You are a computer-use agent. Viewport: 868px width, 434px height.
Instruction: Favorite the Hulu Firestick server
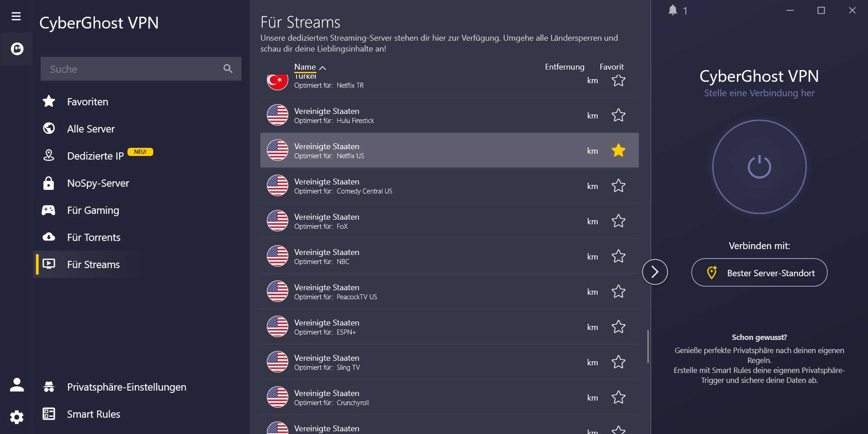click(618, 115)
